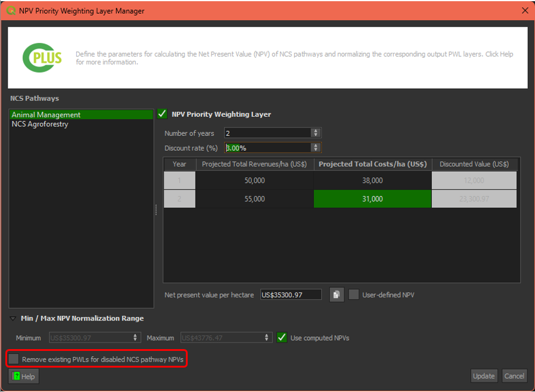Toggle Use computed NPVs checkbox
This screenshot has width=535, height=392.
(282, 337)
